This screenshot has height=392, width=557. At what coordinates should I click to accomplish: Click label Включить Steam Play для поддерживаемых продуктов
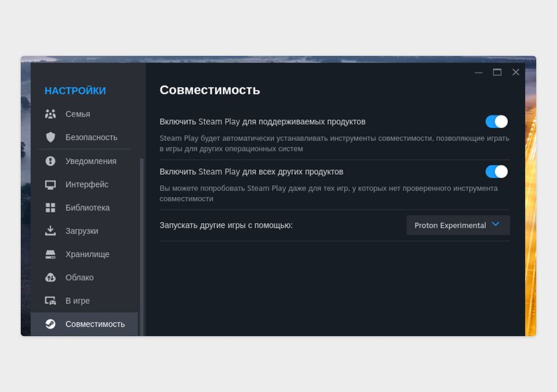pyautogui.click(x=262, y=121)
